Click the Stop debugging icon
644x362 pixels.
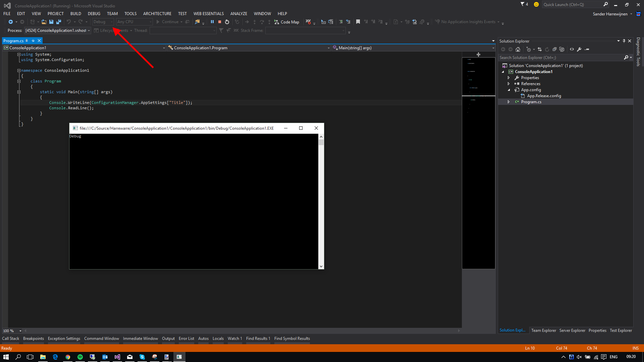(x=219, y=21)
